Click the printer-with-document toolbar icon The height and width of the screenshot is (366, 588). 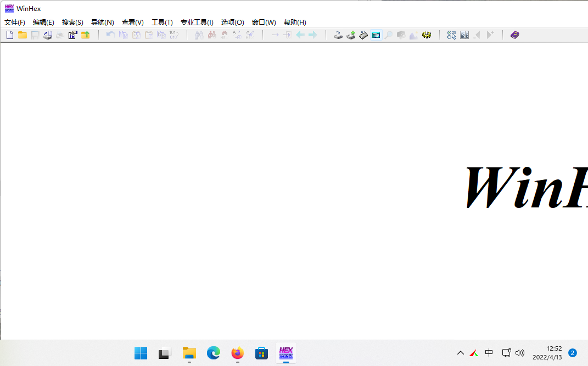pyautogui.click(x=48, y=35)
